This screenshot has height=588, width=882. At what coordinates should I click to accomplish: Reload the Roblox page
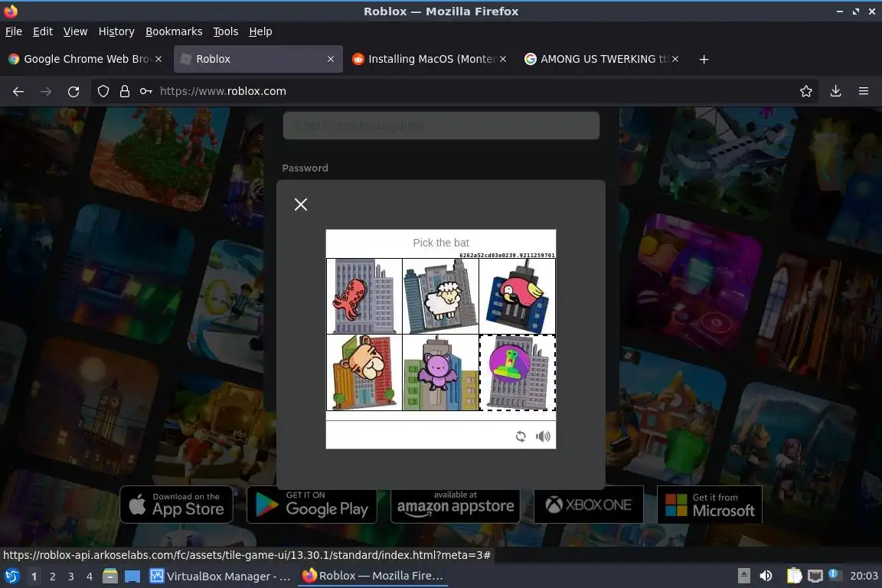73,91
